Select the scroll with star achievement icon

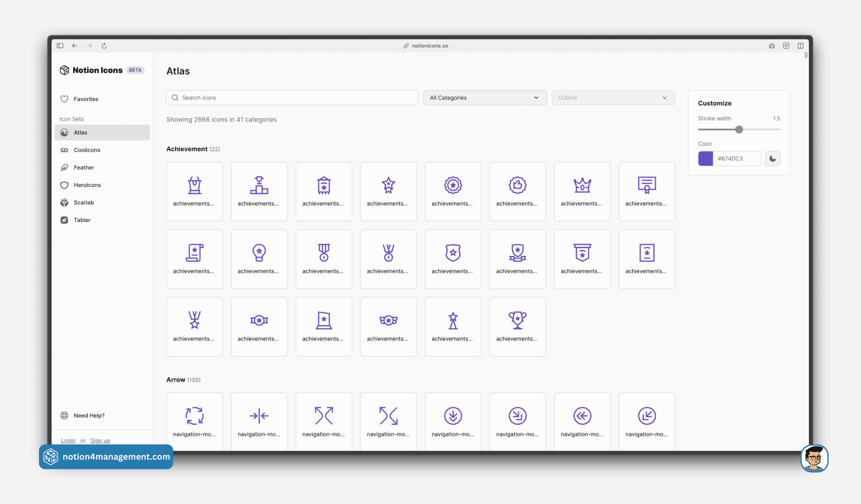click(x=195, y=259)
